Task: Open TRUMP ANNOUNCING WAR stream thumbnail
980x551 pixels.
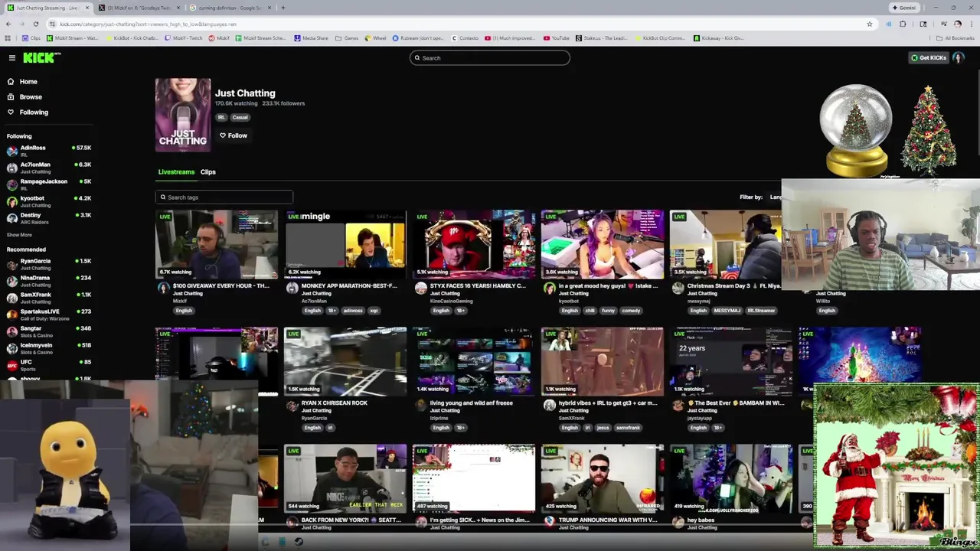Action: 603,478
